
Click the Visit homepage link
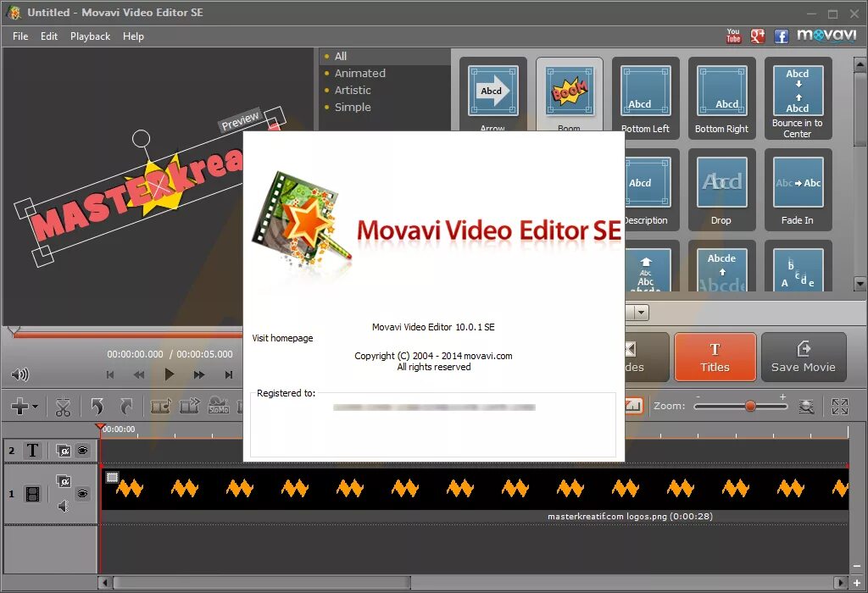pyautogui.click(x=282, y=338)
